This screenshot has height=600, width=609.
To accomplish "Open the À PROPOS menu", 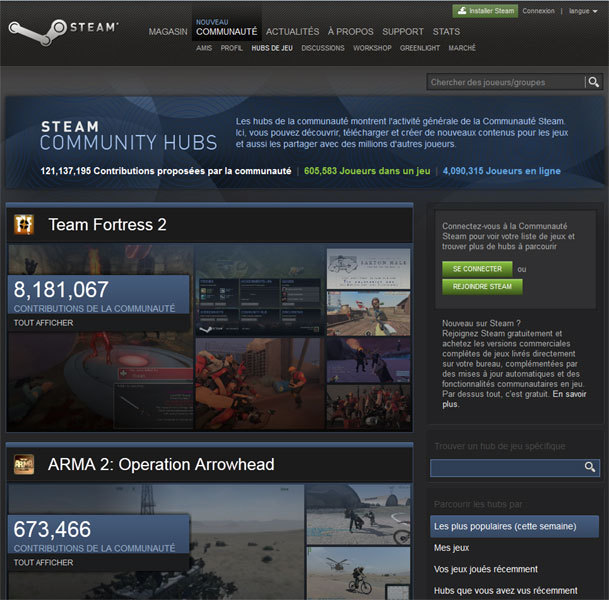I will pyautogui.click(x=350, y=31).
